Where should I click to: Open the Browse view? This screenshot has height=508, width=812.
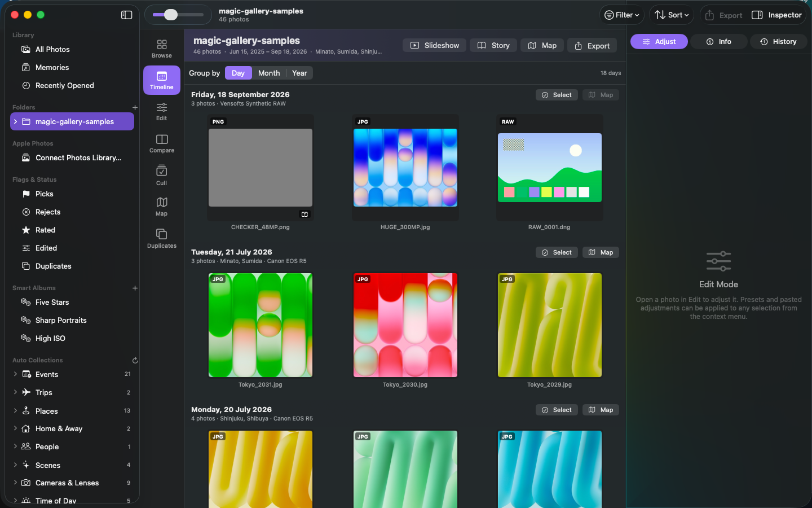tap(162, 49)
